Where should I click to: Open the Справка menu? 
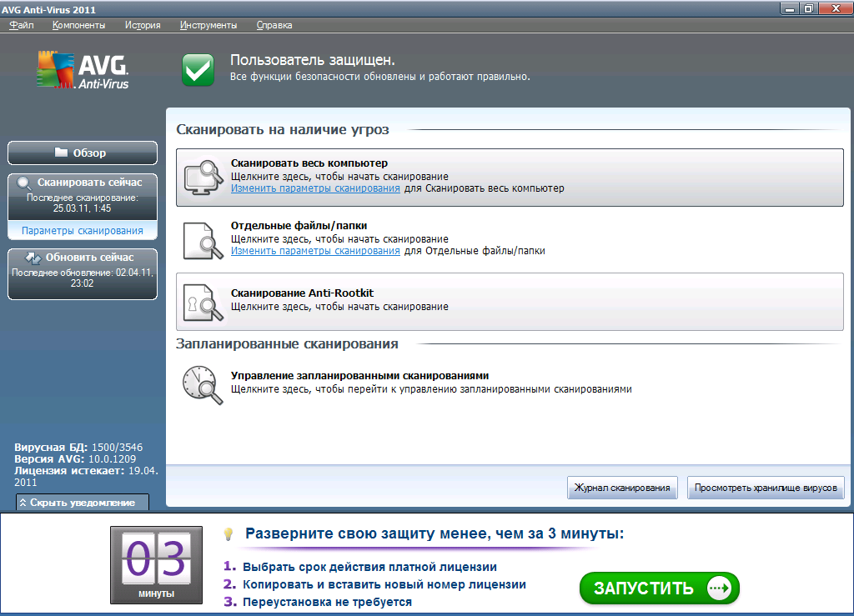(x=274, y=25)
